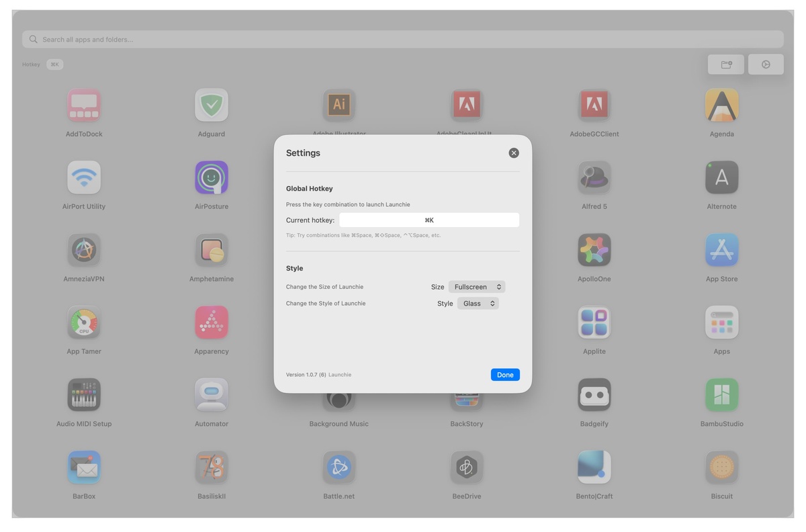Launch the BarBox app icon
The image size is (806, 532).
coord(84,468)
